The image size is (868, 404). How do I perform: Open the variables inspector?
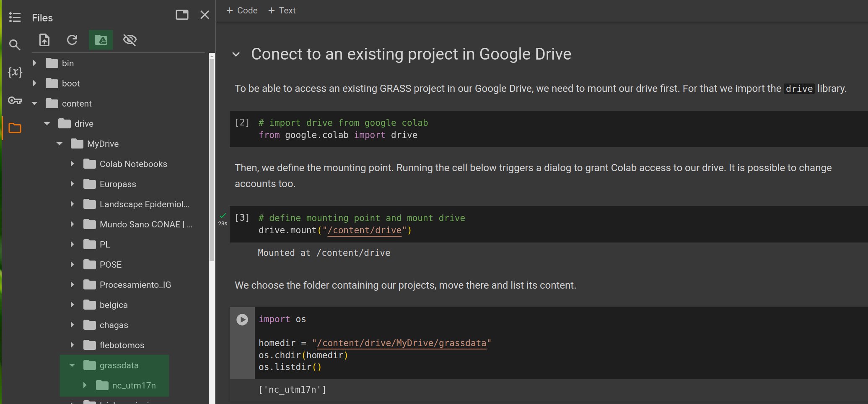(x=15, y=72)
